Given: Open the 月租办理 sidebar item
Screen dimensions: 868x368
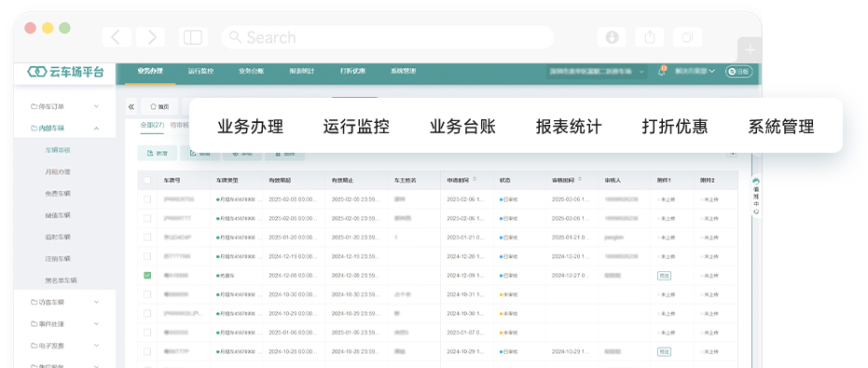Looking at the screenshot, I should 58,171.
